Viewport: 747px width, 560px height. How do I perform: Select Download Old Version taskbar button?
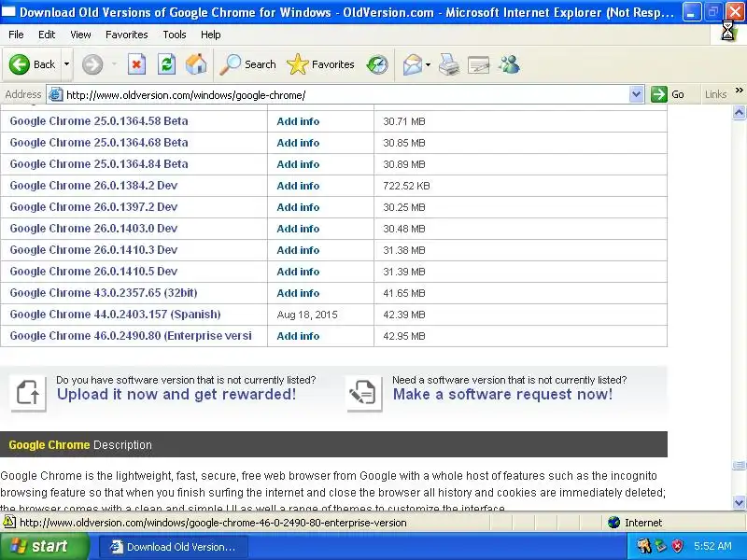coord(174,547)
